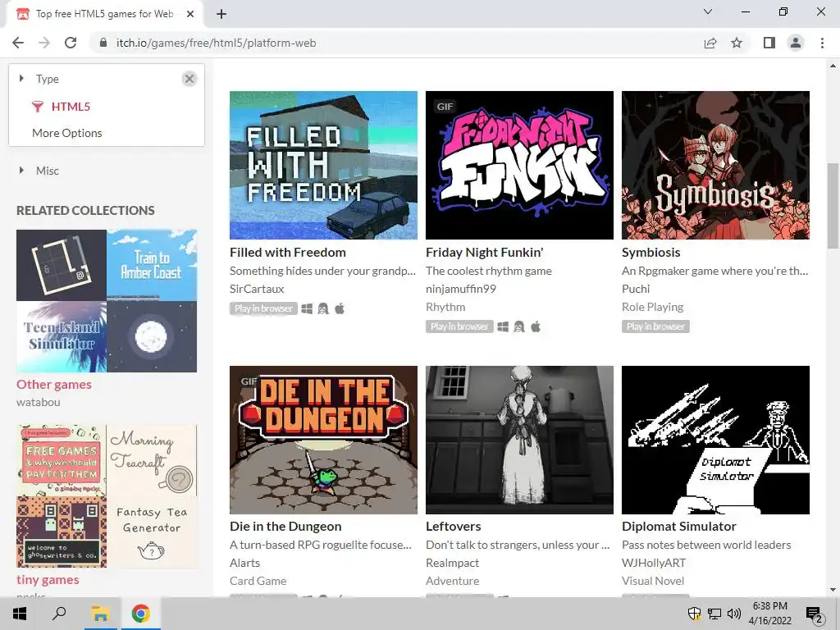
Task: Open the Symbiosis title link
Action: (651, 253)
